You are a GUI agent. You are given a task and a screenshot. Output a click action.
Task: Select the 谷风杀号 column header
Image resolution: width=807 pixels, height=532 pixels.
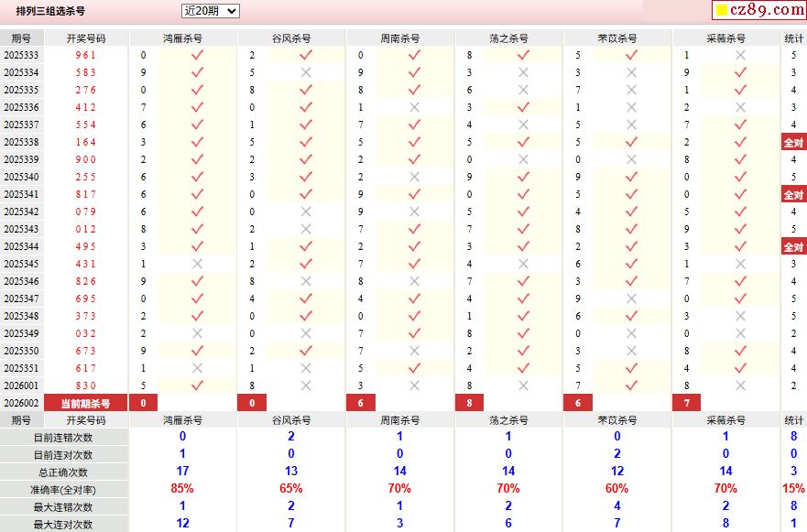[x=291, y=38]
